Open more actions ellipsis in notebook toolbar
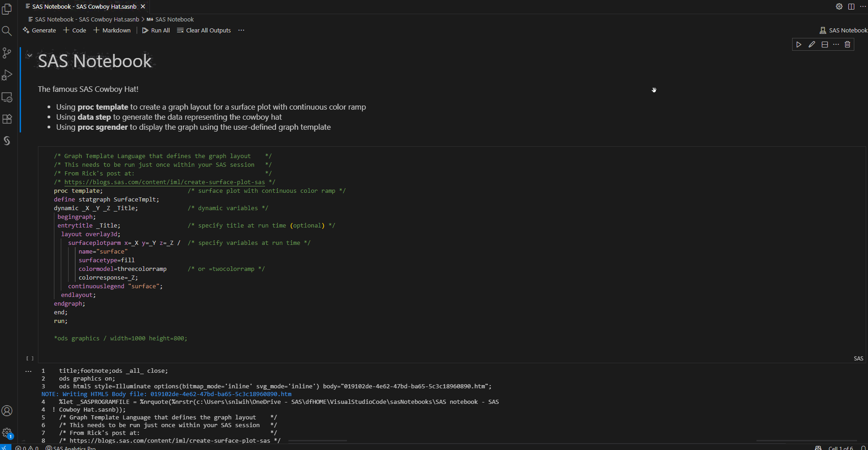 coord(241,30)
